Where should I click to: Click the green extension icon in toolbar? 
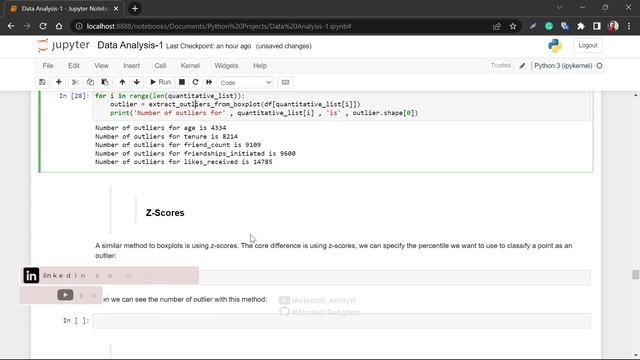point(549,26)
